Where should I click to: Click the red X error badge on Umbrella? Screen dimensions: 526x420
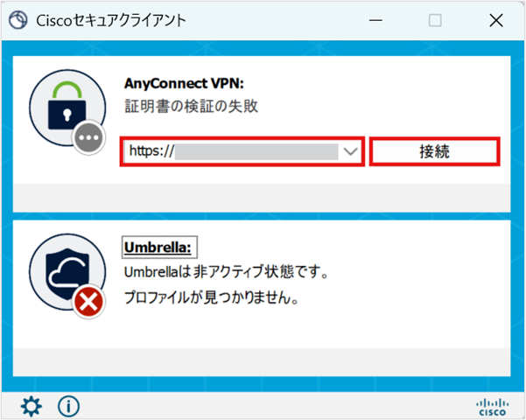pos(88,302)
